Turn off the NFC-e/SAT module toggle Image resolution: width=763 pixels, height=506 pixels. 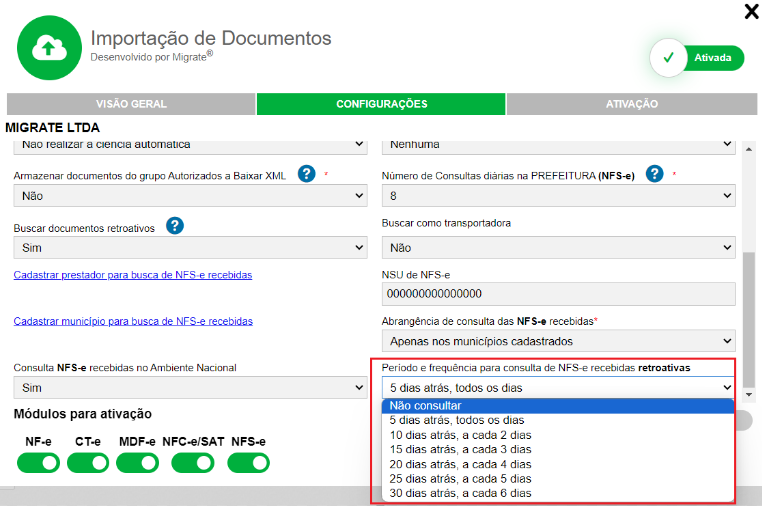193,463
